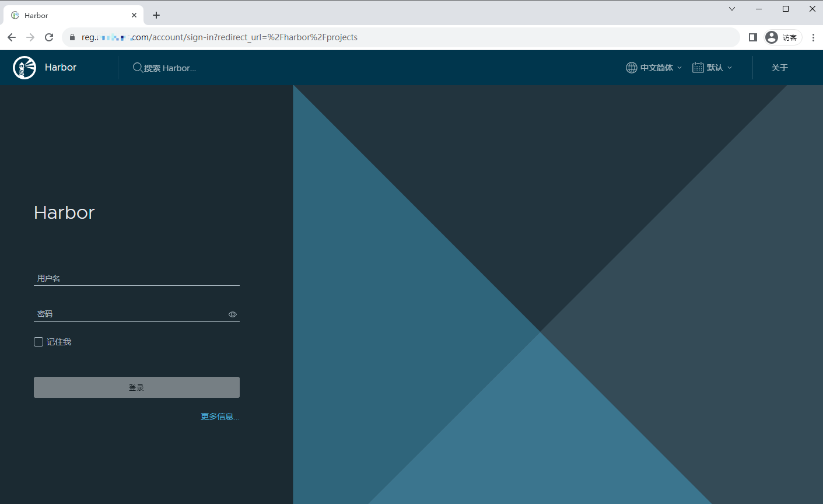Click the Harbor lighthouse logo icon

tap(24, 68)
